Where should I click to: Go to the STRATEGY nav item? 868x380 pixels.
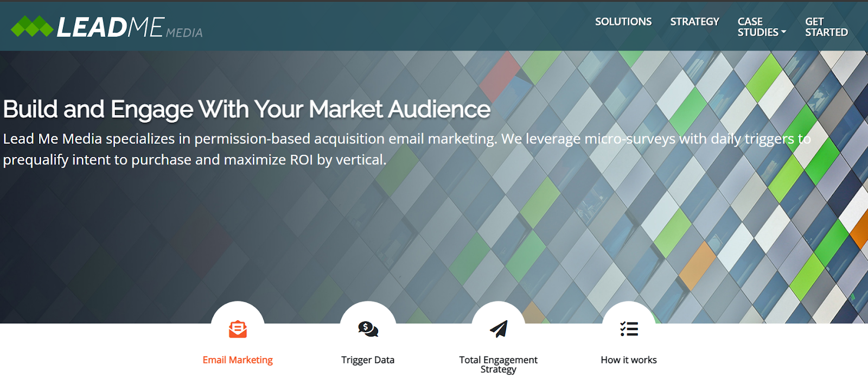coord(694,22)
